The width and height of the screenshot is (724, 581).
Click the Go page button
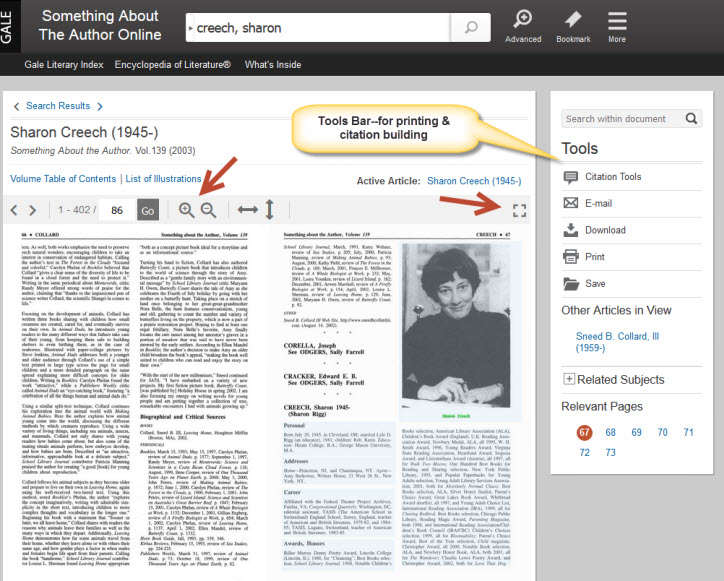click(x=148, y=210)
